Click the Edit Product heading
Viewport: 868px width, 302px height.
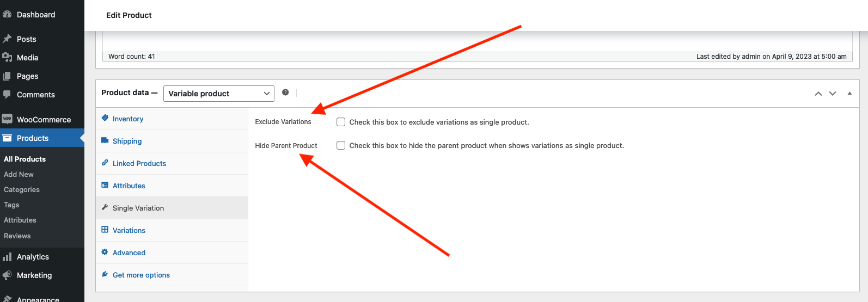[129, 15]
